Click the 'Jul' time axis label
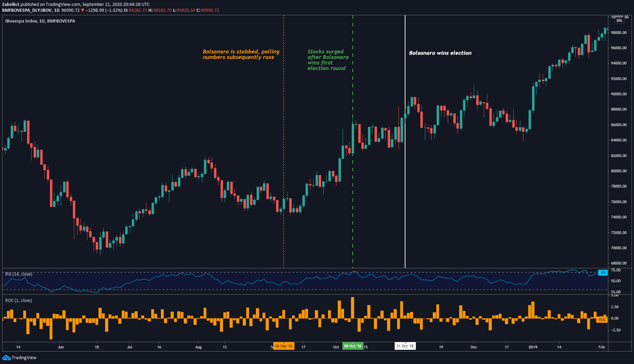Image resolution: width=634 pixels, height=364 pixels. [x=130, y=347]
